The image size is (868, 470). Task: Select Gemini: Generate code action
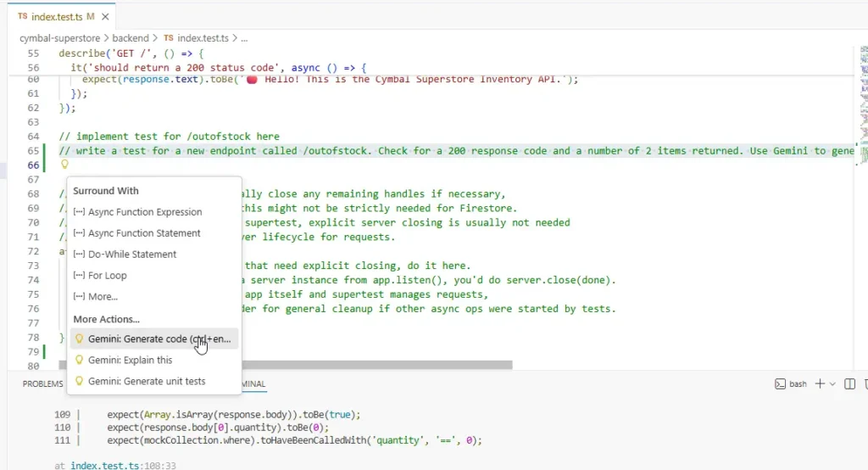click(159, 339)
